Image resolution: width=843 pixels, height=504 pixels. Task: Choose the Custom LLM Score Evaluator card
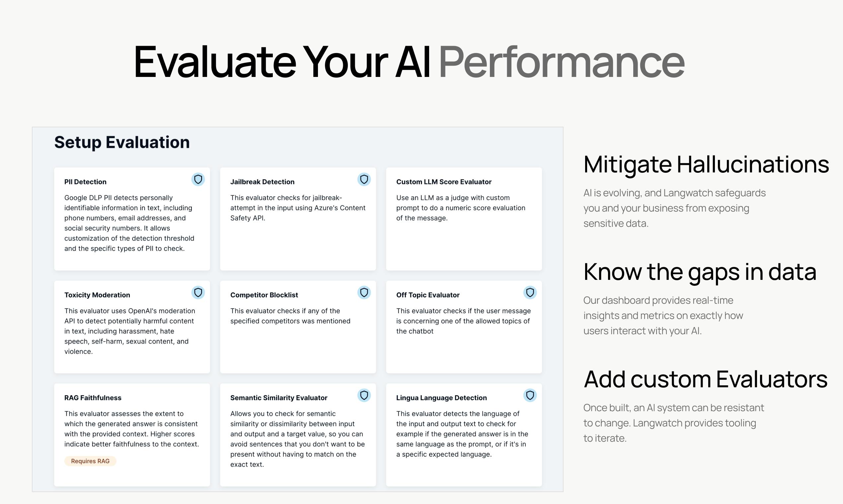pyautogui.click(x=464, y=219)
